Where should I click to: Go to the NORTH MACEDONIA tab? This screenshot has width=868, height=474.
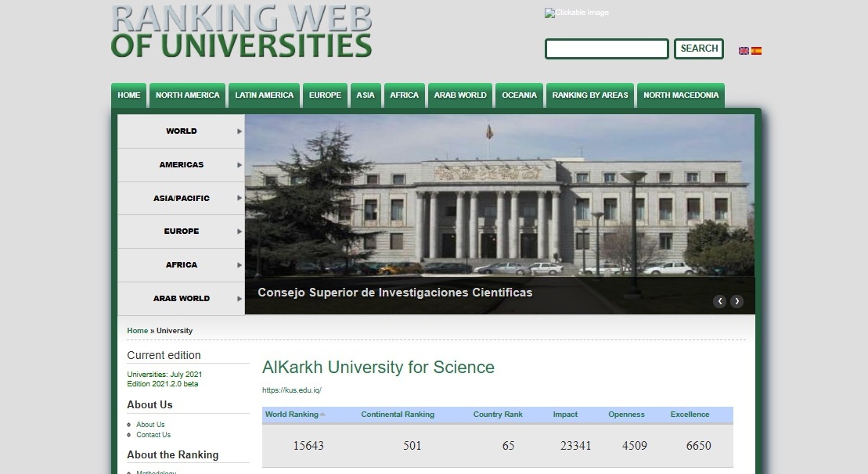pos(680,95)
